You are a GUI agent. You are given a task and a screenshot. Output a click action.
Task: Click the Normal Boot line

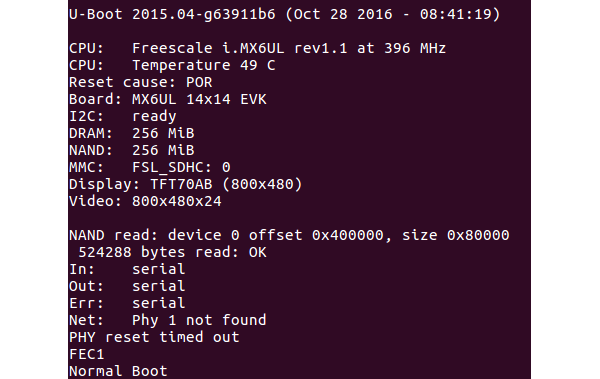[x=118, y=371]
